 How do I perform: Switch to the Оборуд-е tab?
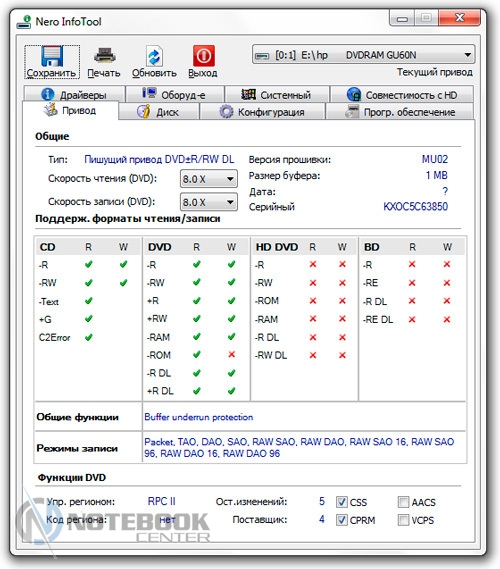pyautogui.click(x=175, y=95)
